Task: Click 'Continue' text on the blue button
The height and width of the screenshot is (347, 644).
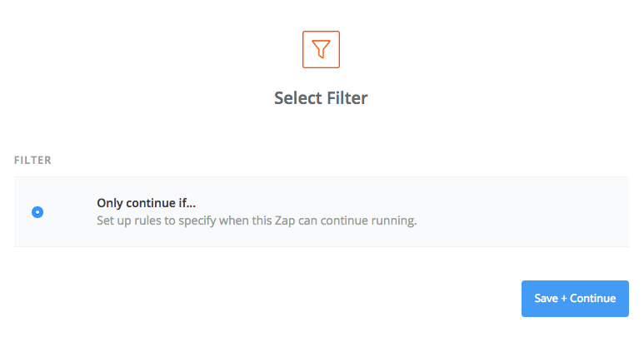Action: (x=592, y=298)
